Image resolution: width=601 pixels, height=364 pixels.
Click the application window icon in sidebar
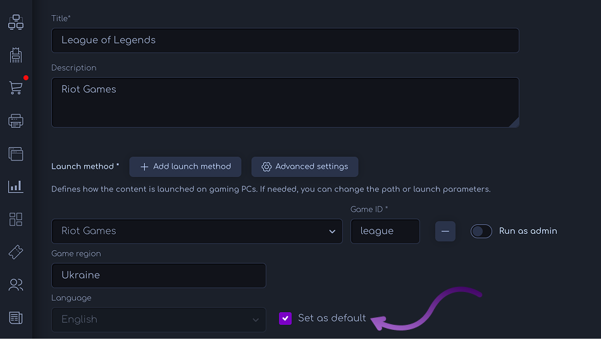click(16, 154)
